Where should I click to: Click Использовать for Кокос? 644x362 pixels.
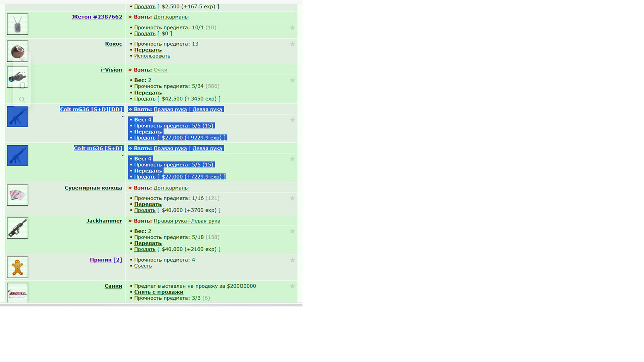click(152, 56)
